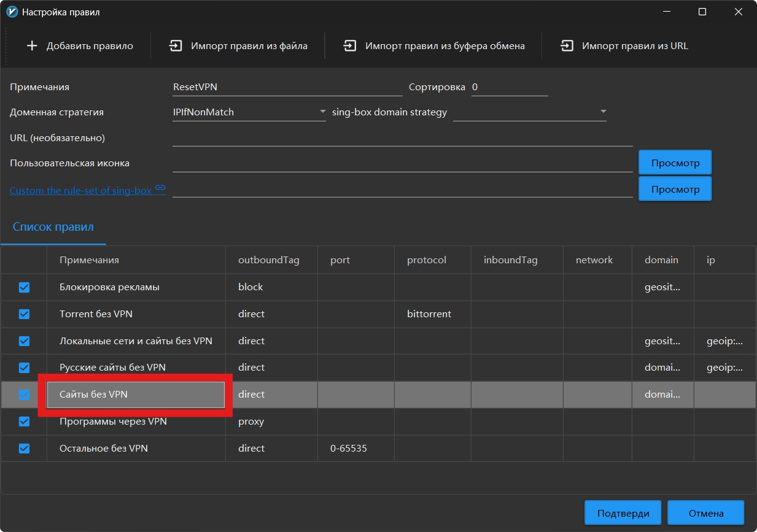Click the plus icon for Добавить правило
The image size is (757, 532).
click(33, 46)
